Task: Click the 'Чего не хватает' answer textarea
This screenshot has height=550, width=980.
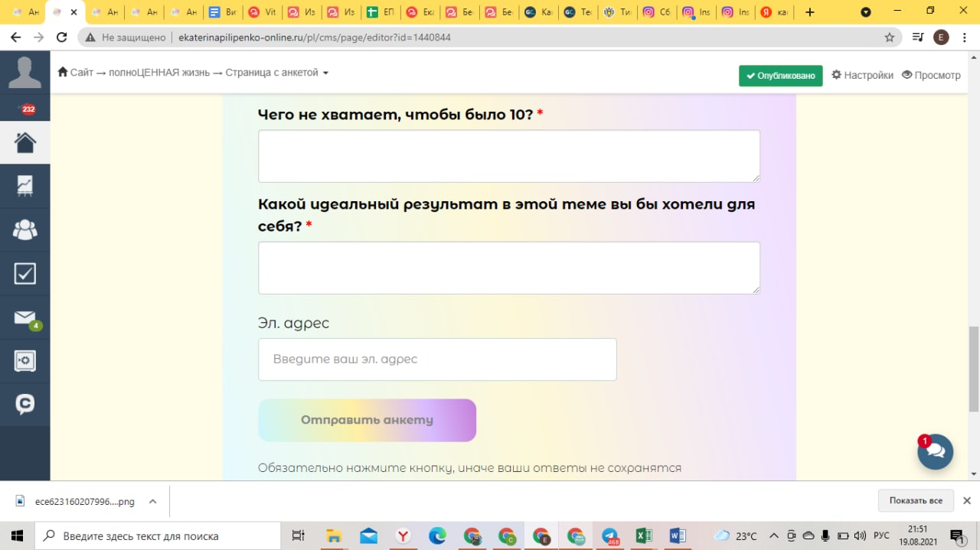Action: 508,156
